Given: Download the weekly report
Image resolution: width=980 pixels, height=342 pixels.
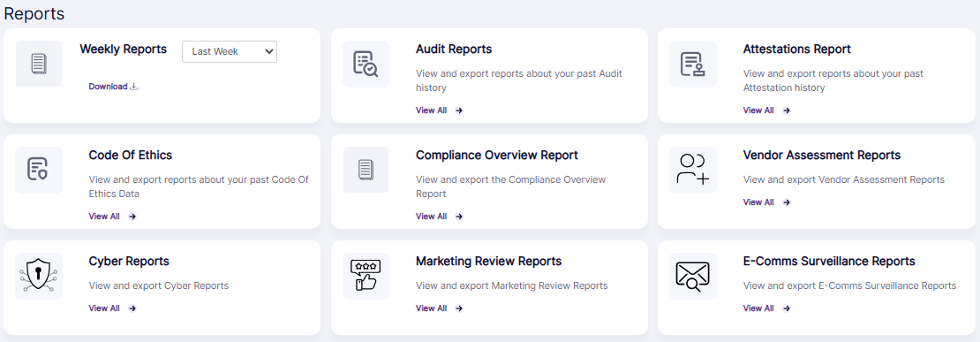Looking at the screenshot, I should [113, 87].
